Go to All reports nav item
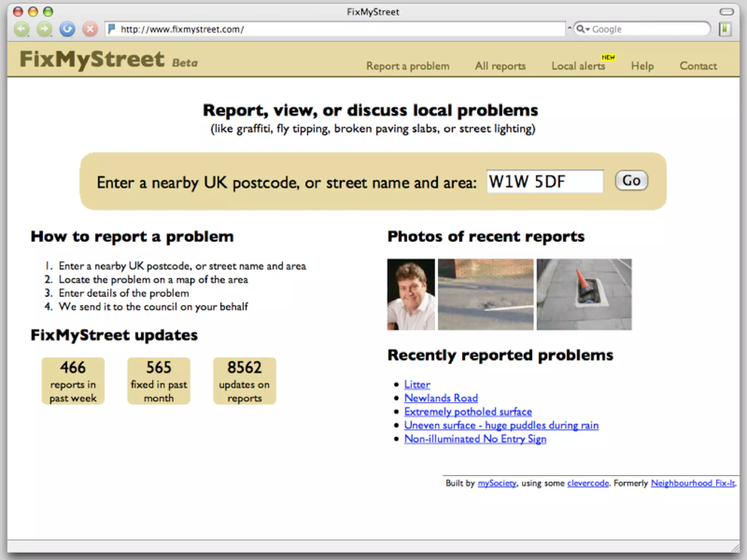The width and height of the screenshot is (747, 560). pos(500,66)
